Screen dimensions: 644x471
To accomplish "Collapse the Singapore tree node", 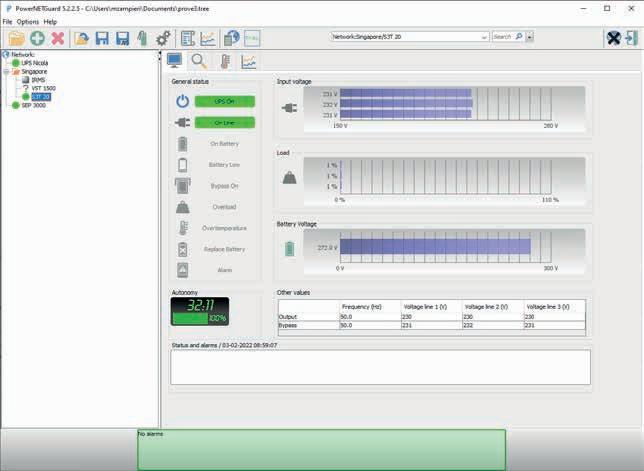I will click(6, 71).
